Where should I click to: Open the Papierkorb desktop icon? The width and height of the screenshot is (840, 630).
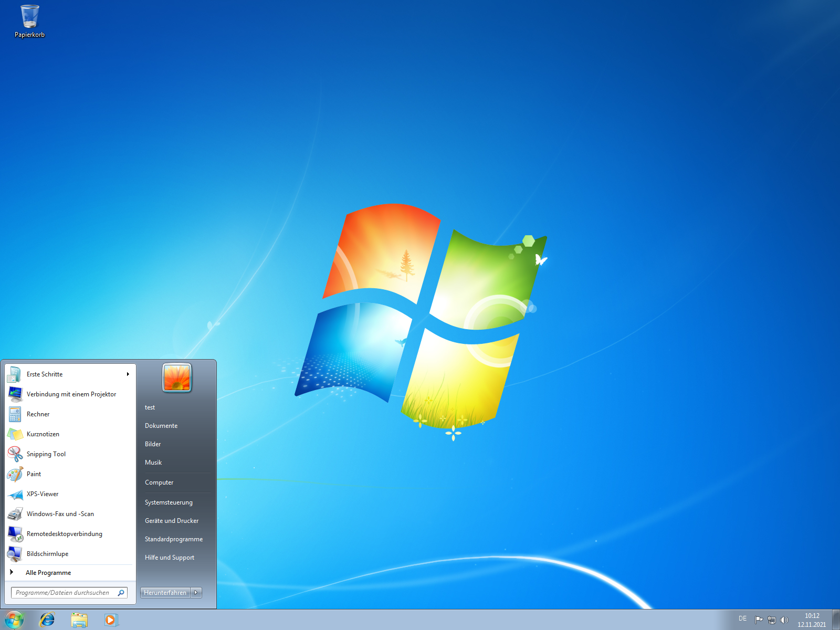pos(29,21)
